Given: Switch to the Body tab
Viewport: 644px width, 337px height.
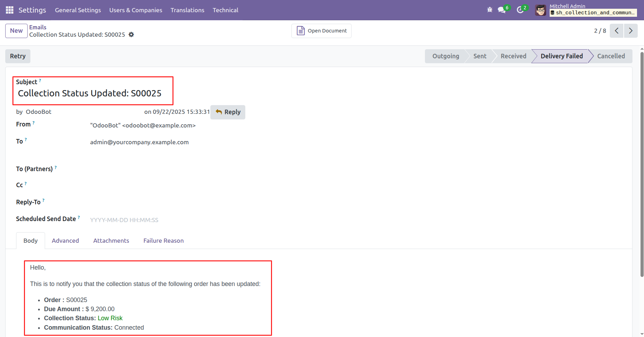Looking at the screenshot, I should pyautogui.click(x=30, y=241).
